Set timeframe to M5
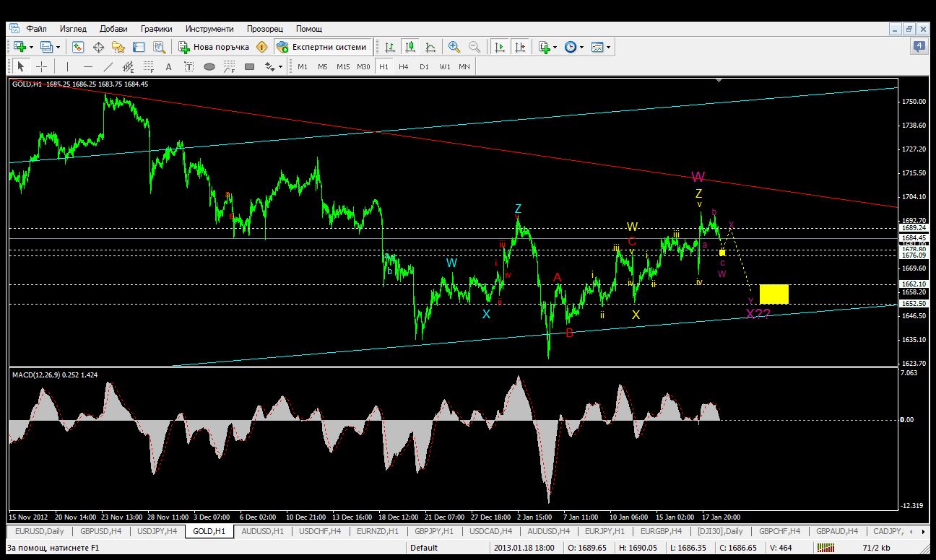This screenshot has width=936, height=560. tap(322, 66)
